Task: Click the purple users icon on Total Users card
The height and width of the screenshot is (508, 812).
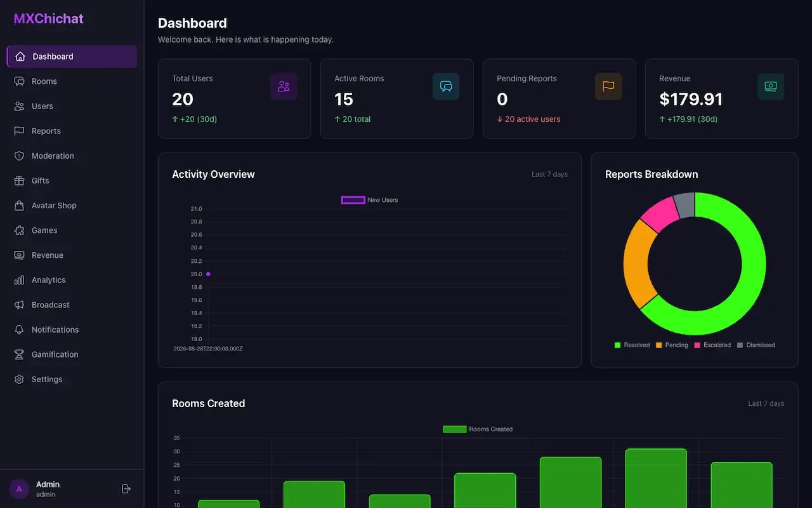Action: point(284,86)
